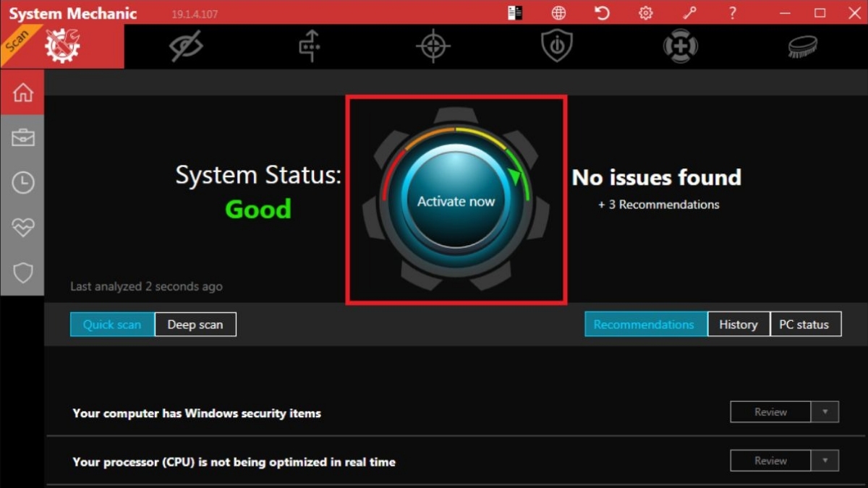
Task: Select the Quick scan tab
Action: pos(112,325)
